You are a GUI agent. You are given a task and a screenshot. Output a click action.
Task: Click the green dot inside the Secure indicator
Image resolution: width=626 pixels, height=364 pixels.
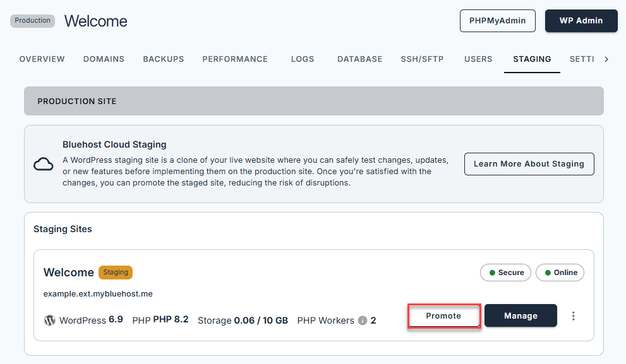point(494,273)
